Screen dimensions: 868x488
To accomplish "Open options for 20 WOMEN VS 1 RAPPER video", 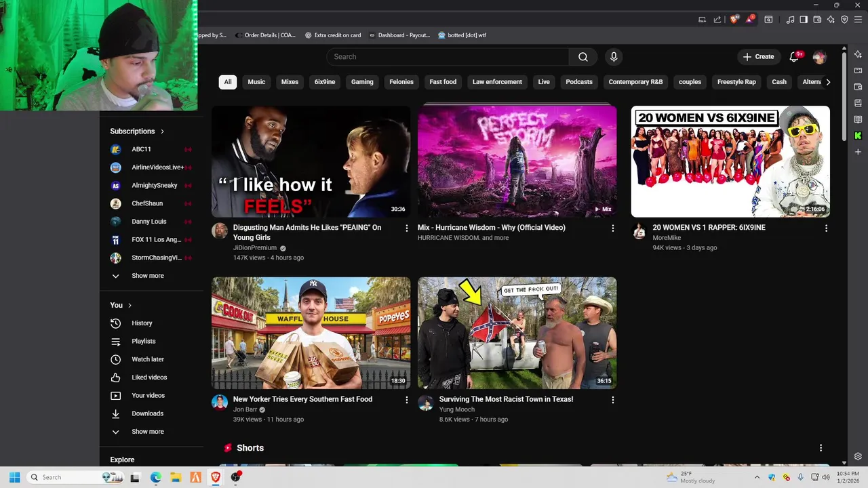I will pyautogui.click(x=826, y=228).
